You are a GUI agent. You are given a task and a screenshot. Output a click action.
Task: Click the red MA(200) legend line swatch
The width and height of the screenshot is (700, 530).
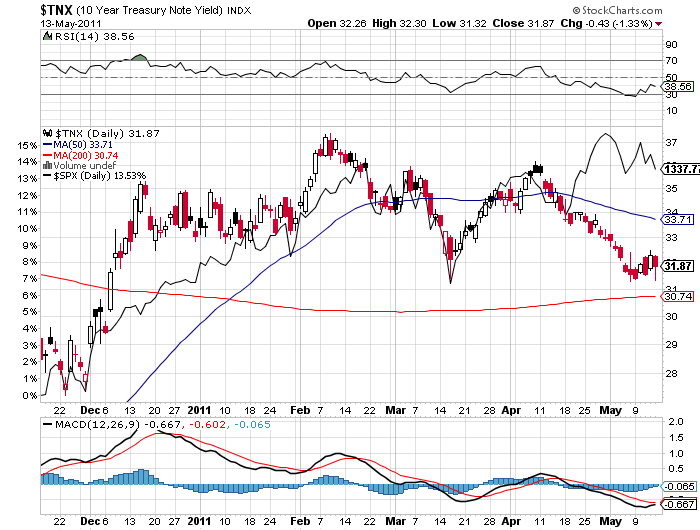tap(46, 154)
